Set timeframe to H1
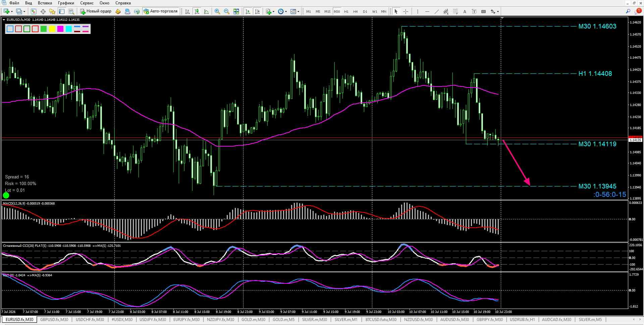Viewport: 644px width, 325px height. pos(346,11)
